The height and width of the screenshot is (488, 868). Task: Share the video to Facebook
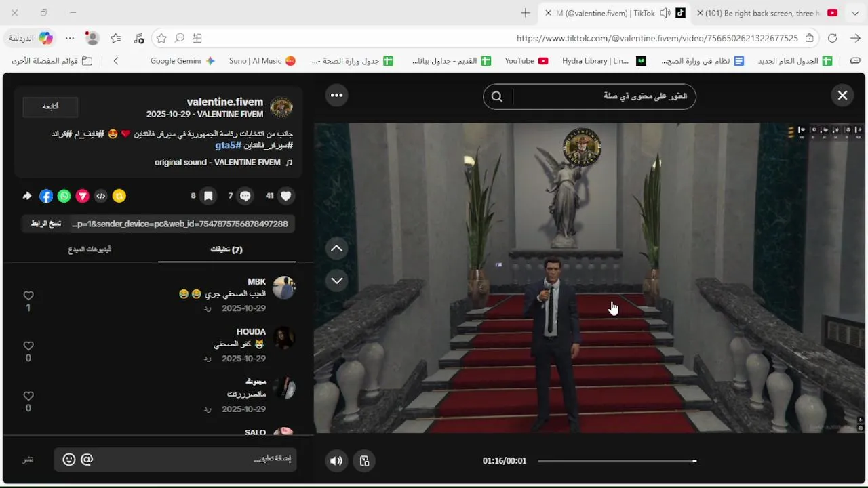(x=46, y=196)
